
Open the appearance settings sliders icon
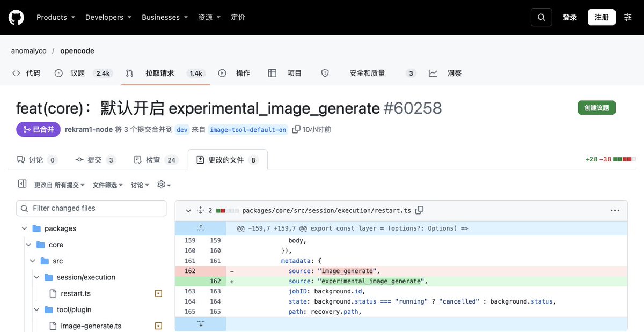click(x=628, y=17)
